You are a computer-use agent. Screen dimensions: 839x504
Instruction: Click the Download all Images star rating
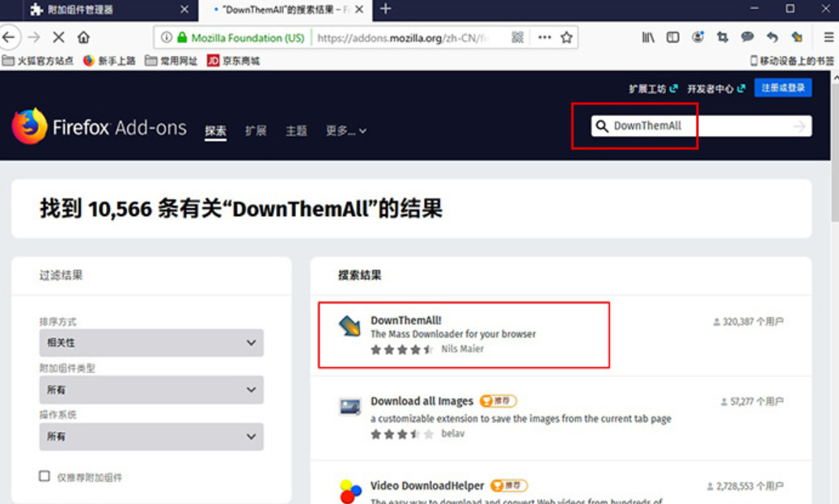(x=402, y=434)
